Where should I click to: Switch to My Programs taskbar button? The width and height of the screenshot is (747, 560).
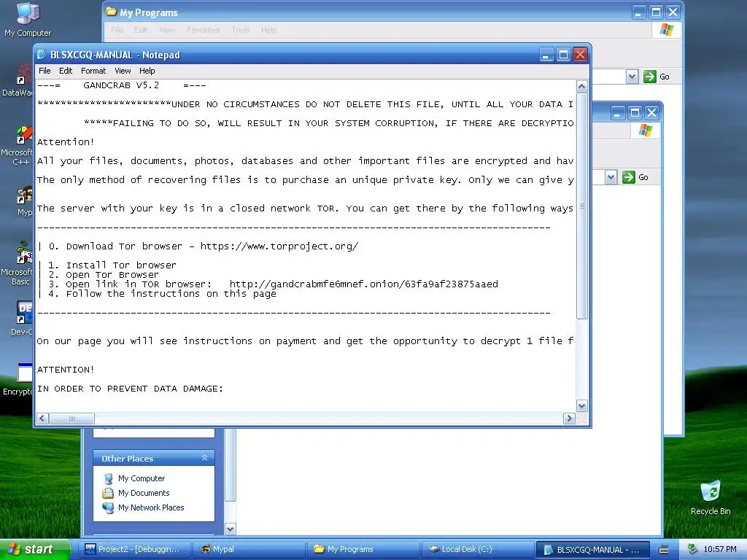(x=363, y=549)
